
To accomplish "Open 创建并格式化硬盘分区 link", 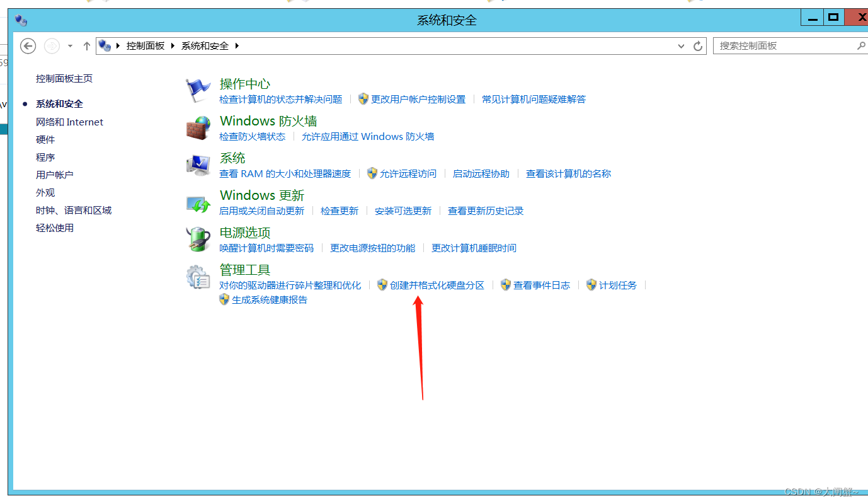I will pos(437,286).
